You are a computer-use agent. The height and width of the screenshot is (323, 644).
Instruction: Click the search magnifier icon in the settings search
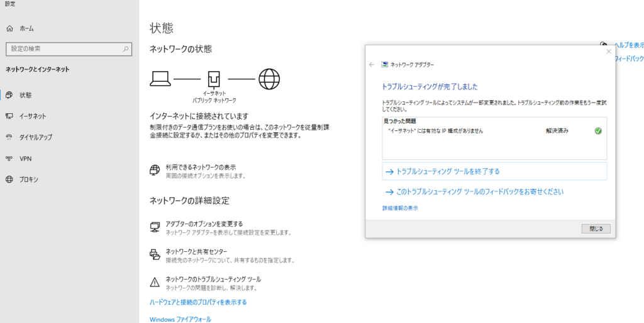tap(126, 48)
